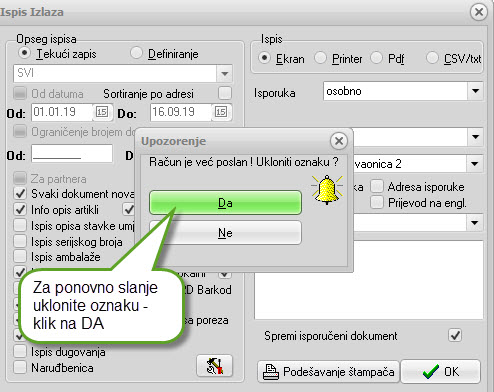
Task: Click the OK button with green checkmark
Action: pyautogui.click(x=441, y=371)
